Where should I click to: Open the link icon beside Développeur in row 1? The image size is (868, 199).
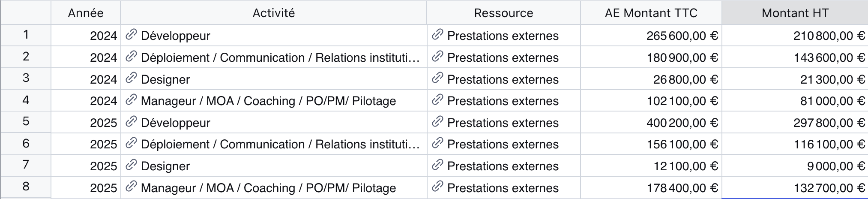point(131,35)
